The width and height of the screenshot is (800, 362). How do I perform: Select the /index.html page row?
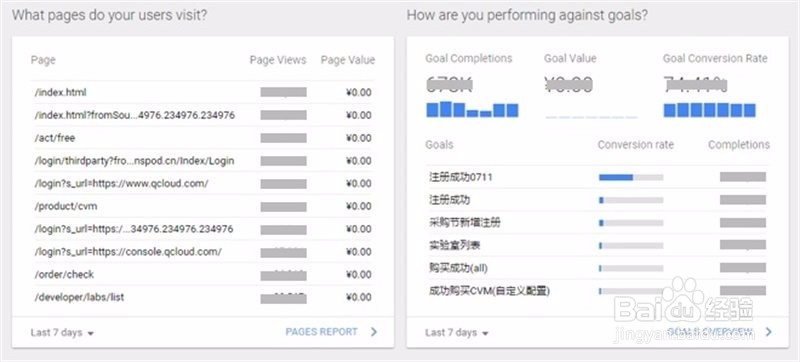[x=202, y=92]
